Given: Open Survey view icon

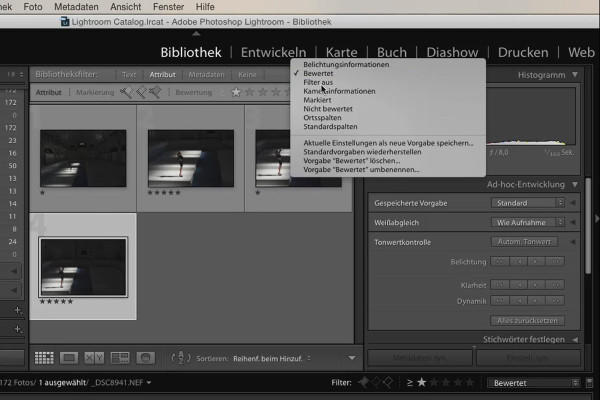Looking at the screenshot, I should (x=120, y=358).
